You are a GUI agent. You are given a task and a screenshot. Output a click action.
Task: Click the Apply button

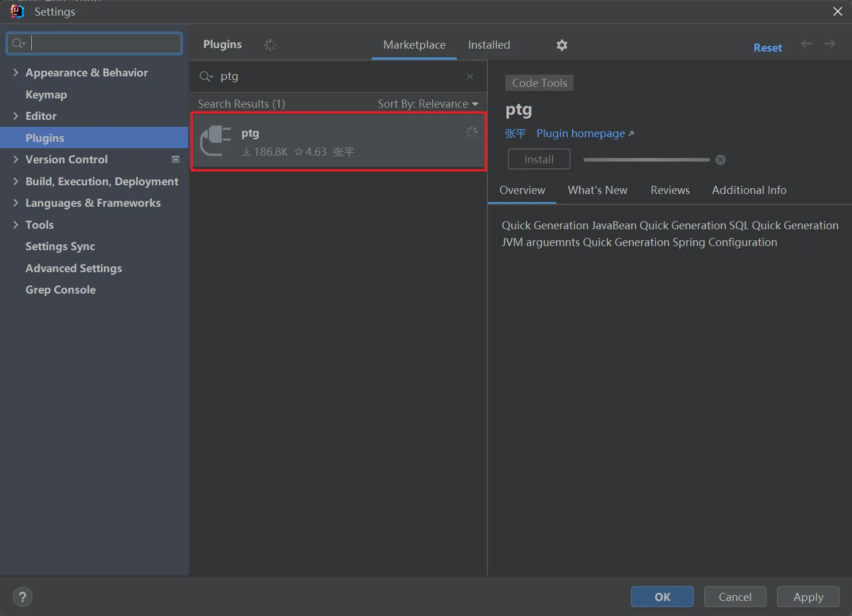[x=808, y=597]
